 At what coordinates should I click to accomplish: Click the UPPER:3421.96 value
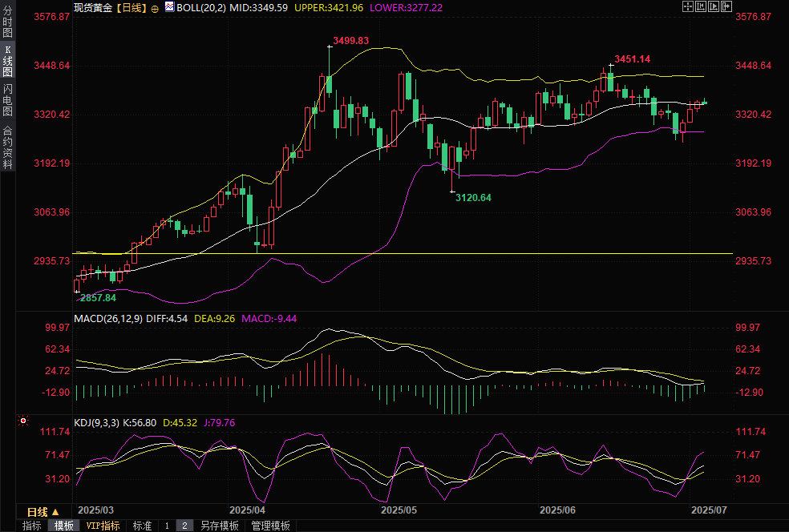click(x=329, y=8)
